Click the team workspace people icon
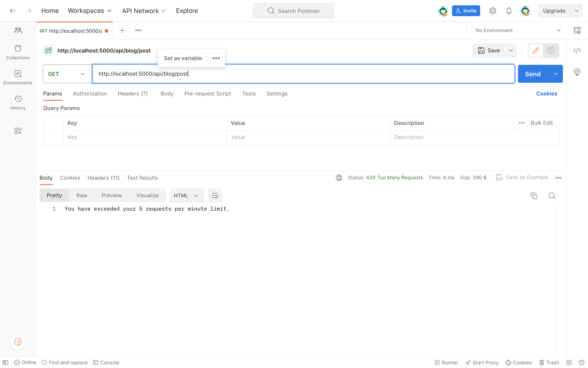The height and width of the screenshot is (368, 588). pos(18,30)
